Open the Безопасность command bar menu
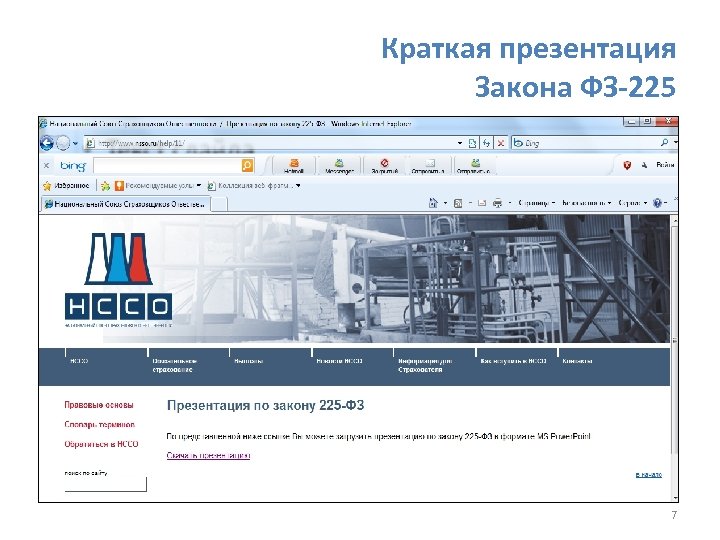This screenshot has width=720, height=540. click(x=586, y=202)
